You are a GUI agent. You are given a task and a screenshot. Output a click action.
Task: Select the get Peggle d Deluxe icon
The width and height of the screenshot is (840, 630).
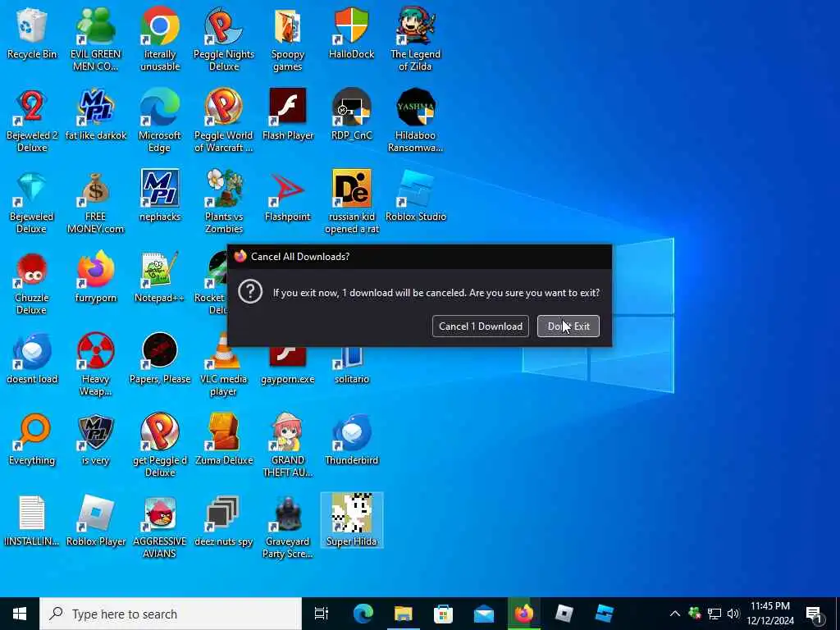pyautogui.click(x=160, y=446)
